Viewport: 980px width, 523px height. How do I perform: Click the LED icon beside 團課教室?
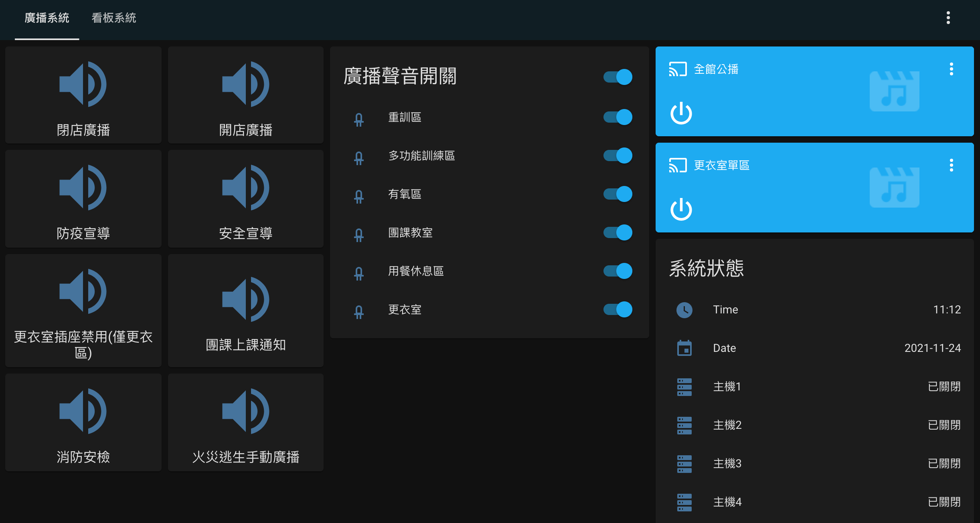(x=359, y=235)
